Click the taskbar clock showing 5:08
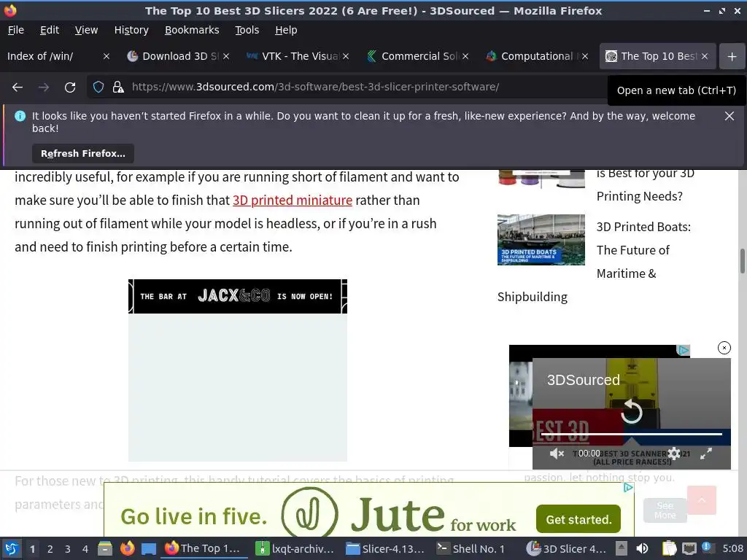The width and height of the screenshot is (747, 560). tap(732, 548)
